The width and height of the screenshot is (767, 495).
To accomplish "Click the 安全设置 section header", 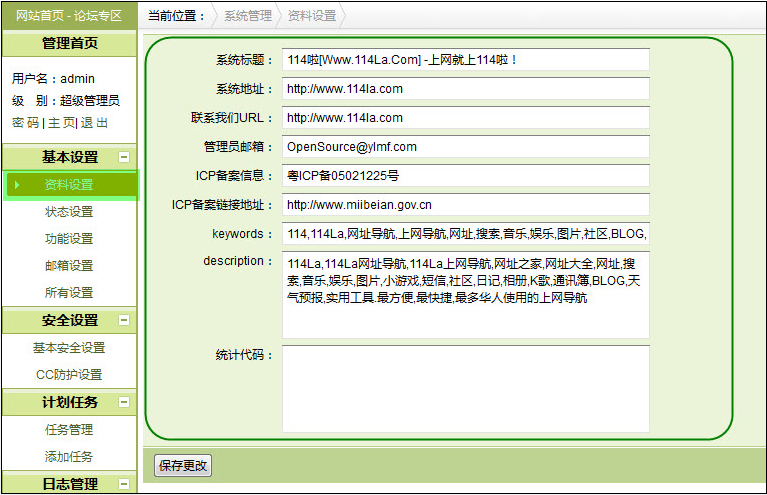I will (x=69, y=320).
